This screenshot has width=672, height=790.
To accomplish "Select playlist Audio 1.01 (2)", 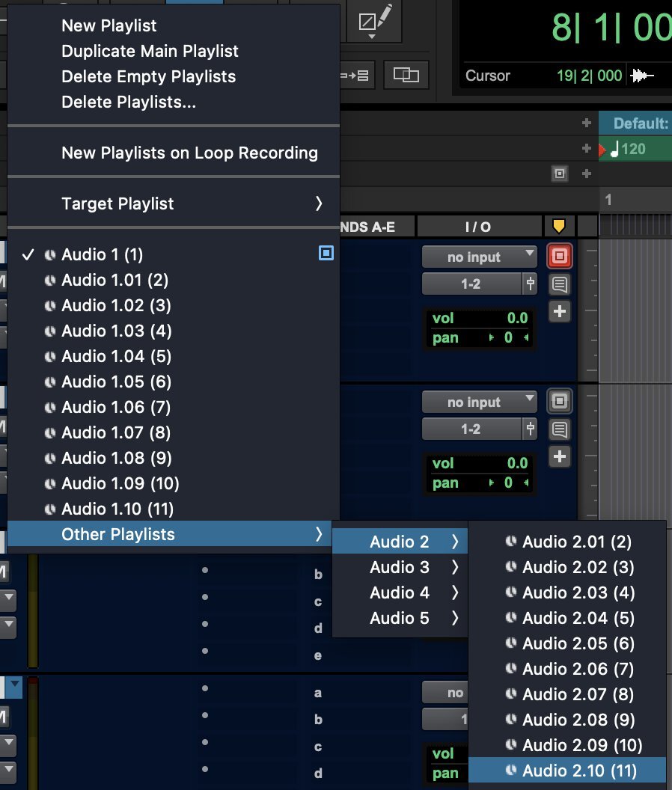I will coord(174,280).
